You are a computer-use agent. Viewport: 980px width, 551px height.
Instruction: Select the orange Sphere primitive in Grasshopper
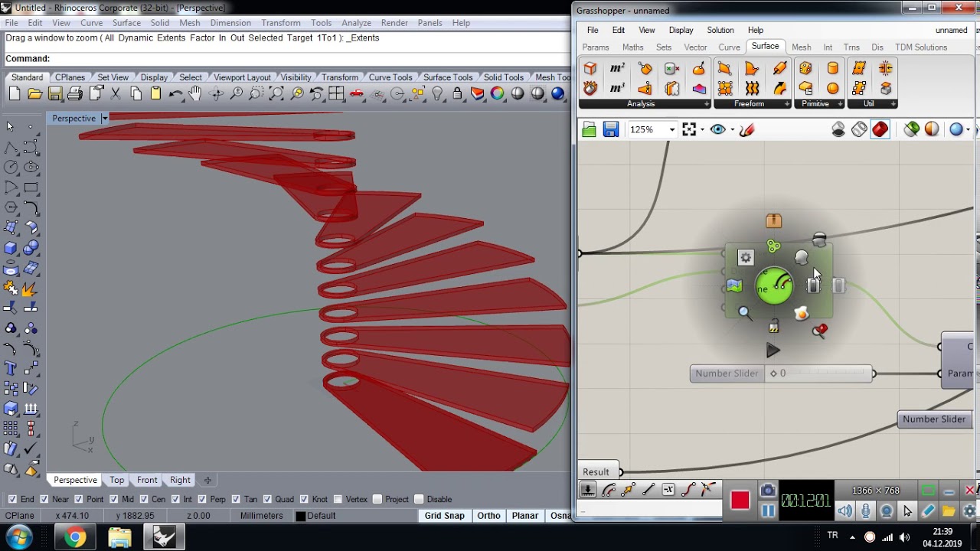pos(832,88)
